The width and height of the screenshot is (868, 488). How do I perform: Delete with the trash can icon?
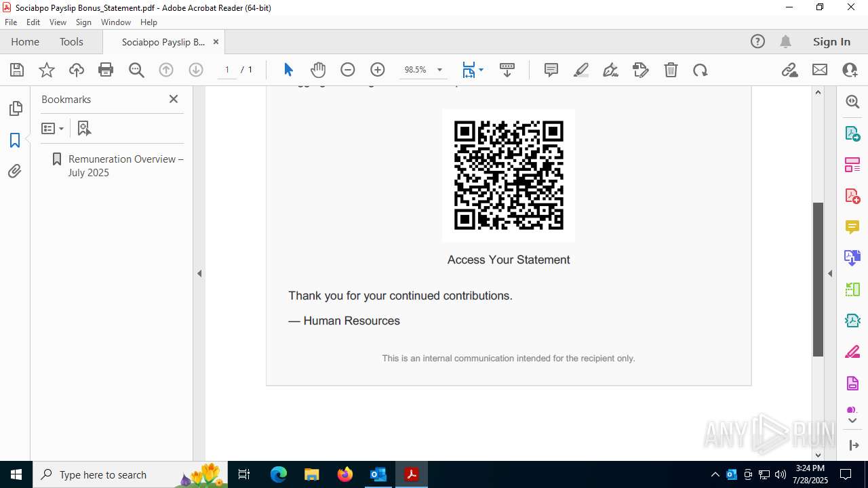[671, 70]
